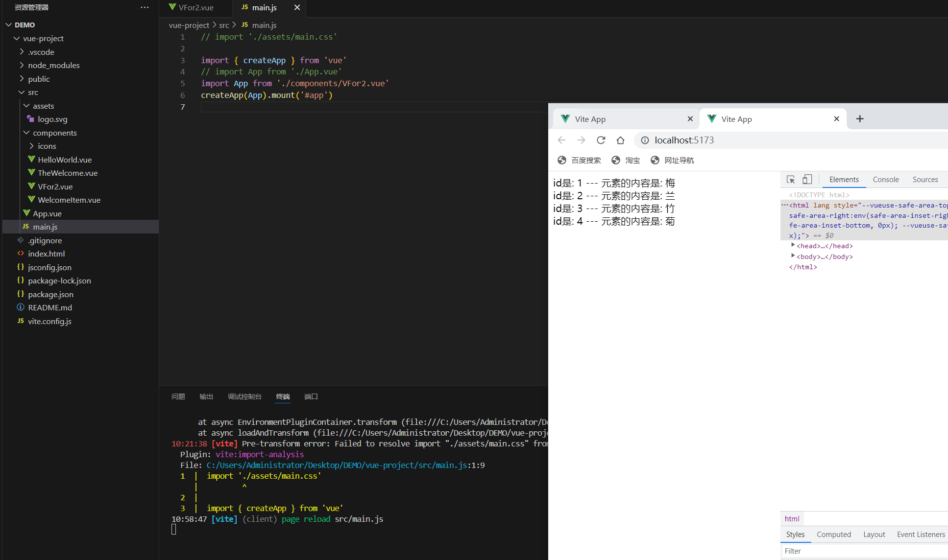948x560 pixels.
Task: Go forward in the browser
Action: point(581,140)
